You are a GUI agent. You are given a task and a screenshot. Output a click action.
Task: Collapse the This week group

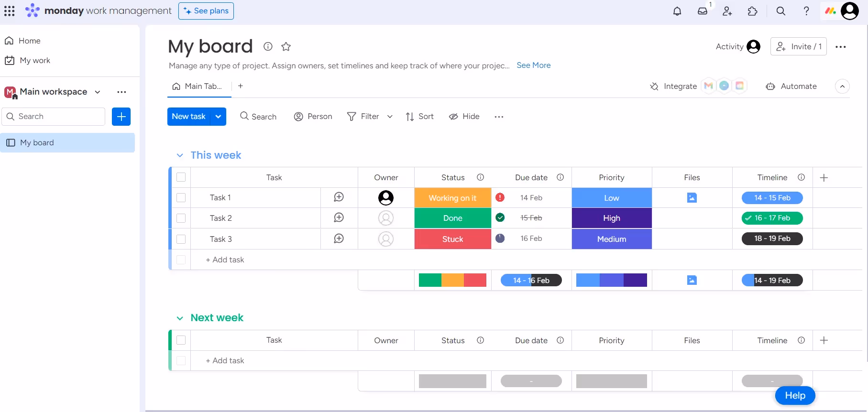tap(180, 155)
